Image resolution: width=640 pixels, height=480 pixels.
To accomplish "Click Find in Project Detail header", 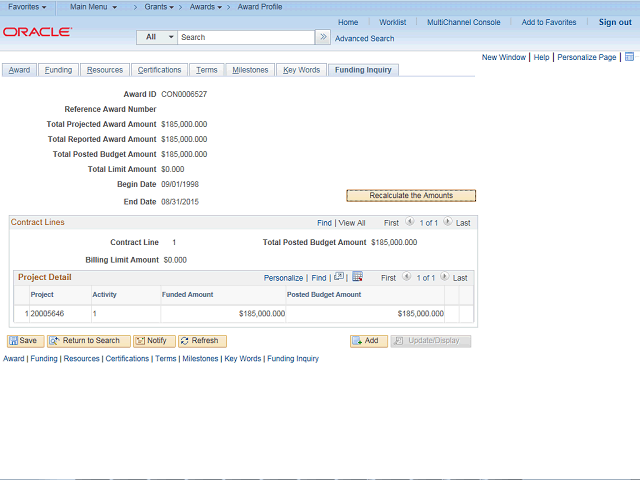I will tap(319, 278).
